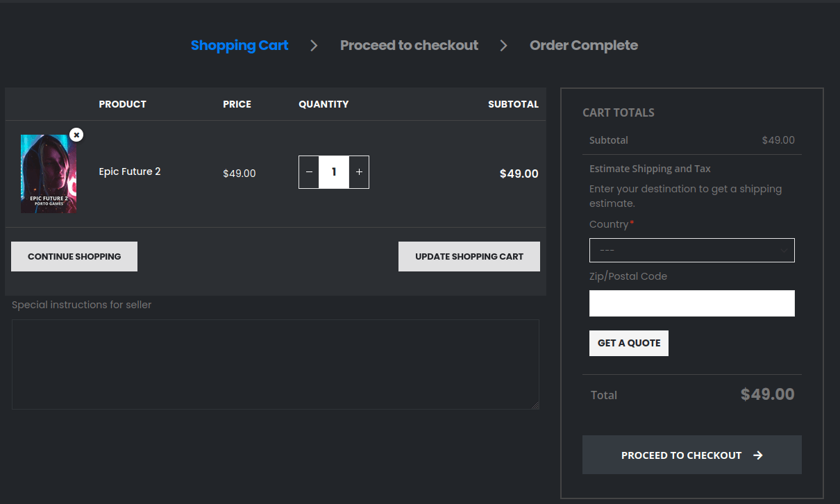840x504 pixels.
Task: Click the minus icon to decrease quantity
Action: 308,171
